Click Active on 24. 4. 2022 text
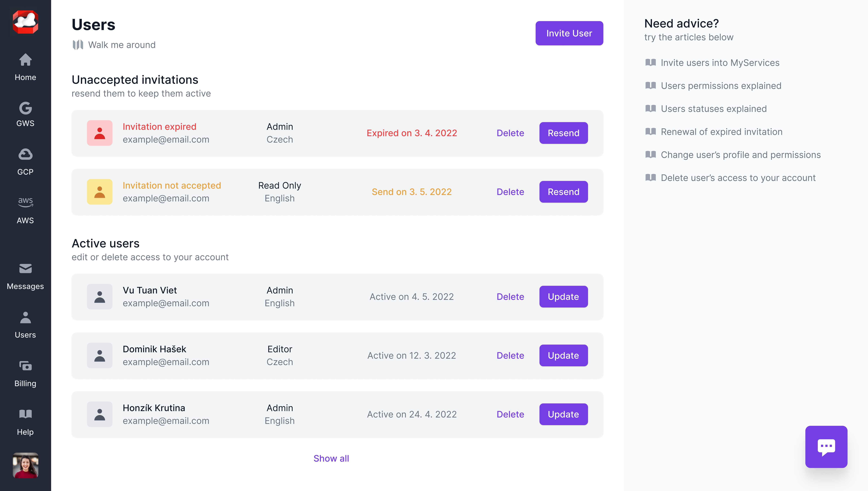The width and height of the screenshot is (868, 491). click(412, 414)
